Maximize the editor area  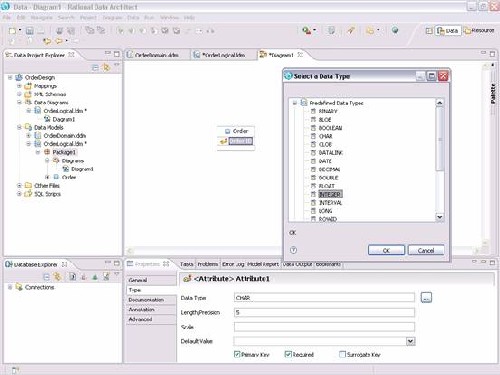pyautogui.click(x=492, y=54)
